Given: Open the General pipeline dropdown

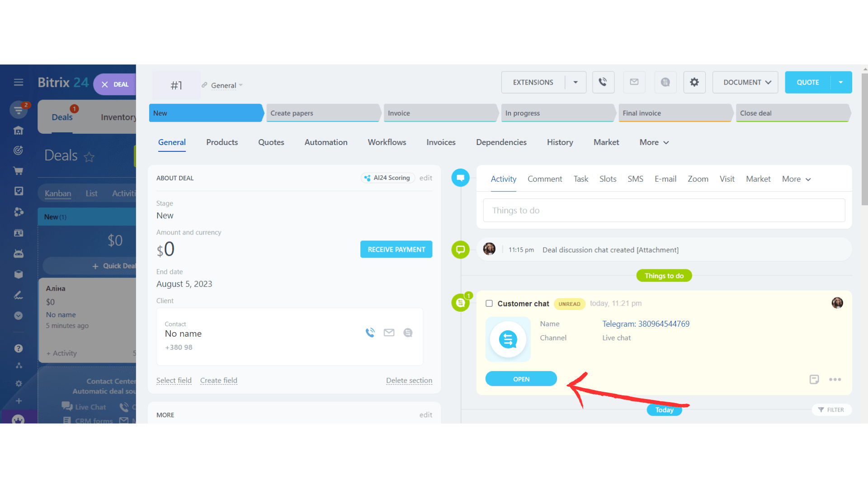Looking at the screenshot, I should click(x=226, y=85).
